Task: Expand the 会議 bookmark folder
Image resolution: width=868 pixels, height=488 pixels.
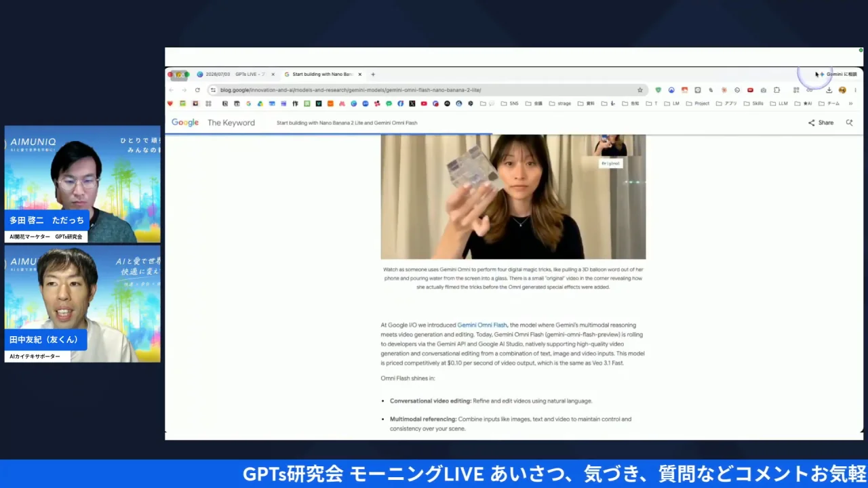Action: pyautogui.click(x=534, y=104)
